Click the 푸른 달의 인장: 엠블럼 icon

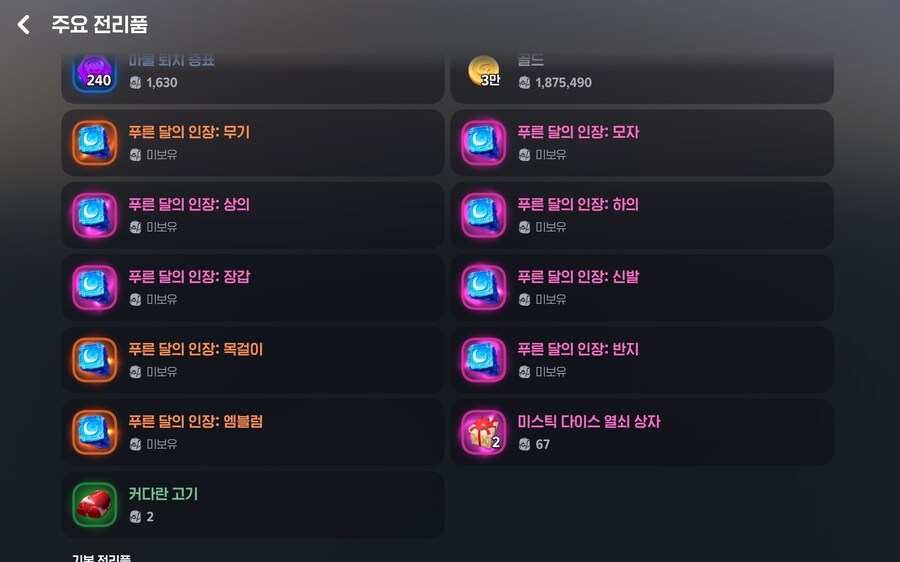point(95,432)
